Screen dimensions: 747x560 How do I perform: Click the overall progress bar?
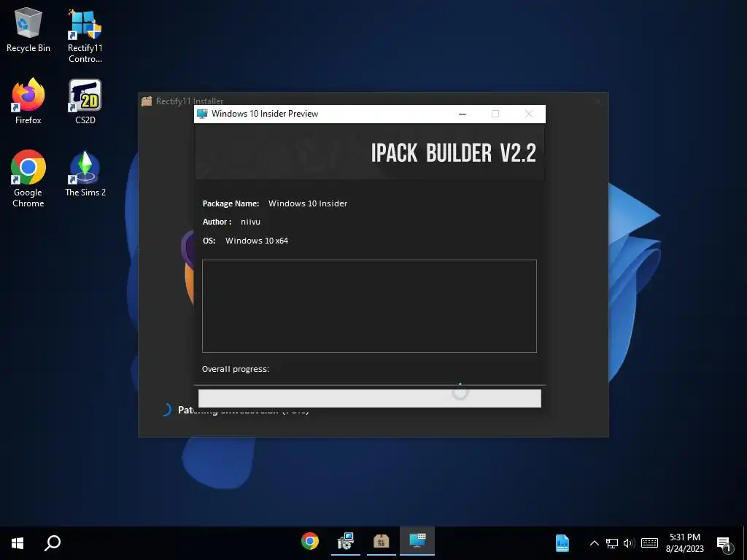coord(369,398)
